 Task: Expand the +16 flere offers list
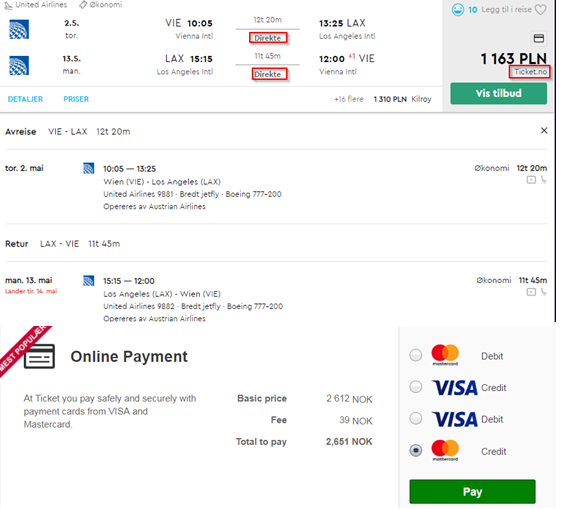point(349,99)
